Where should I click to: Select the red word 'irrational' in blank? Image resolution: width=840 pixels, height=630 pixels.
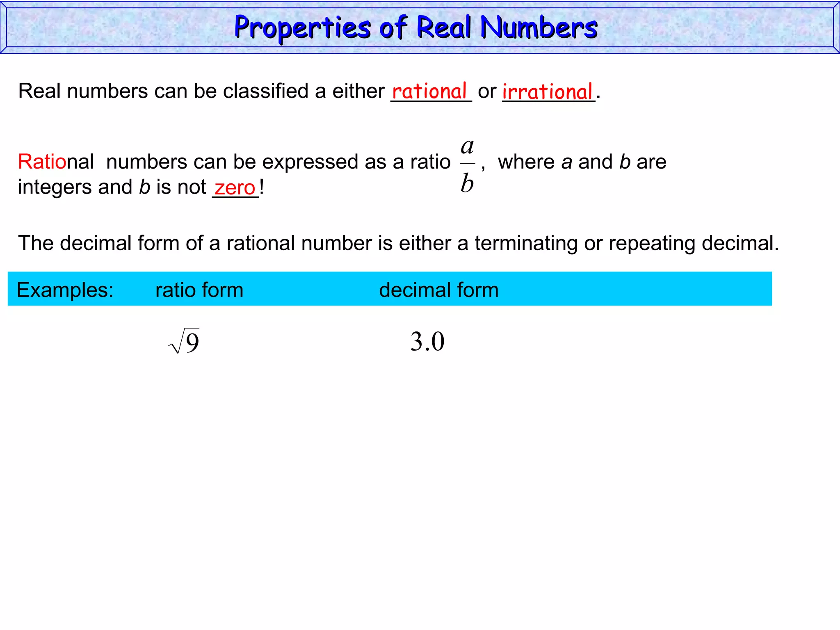[x=548, y=91]
